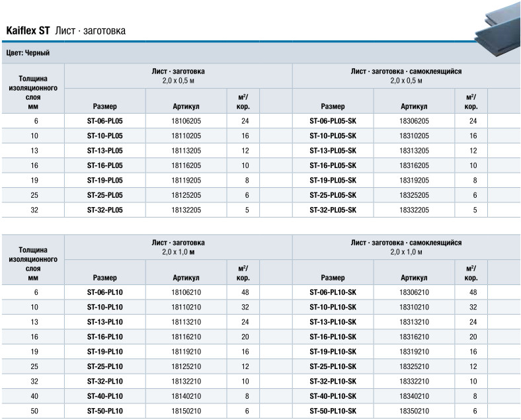Click size code ST-50-PL10-SK
Viewport: 521px width, 420px height.
333,411
